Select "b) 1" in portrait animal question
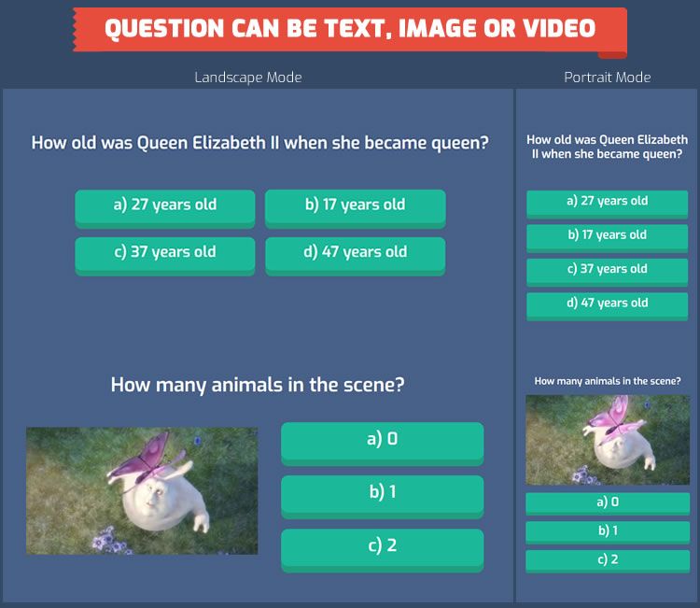700x608 pixels. click(607, 531)
